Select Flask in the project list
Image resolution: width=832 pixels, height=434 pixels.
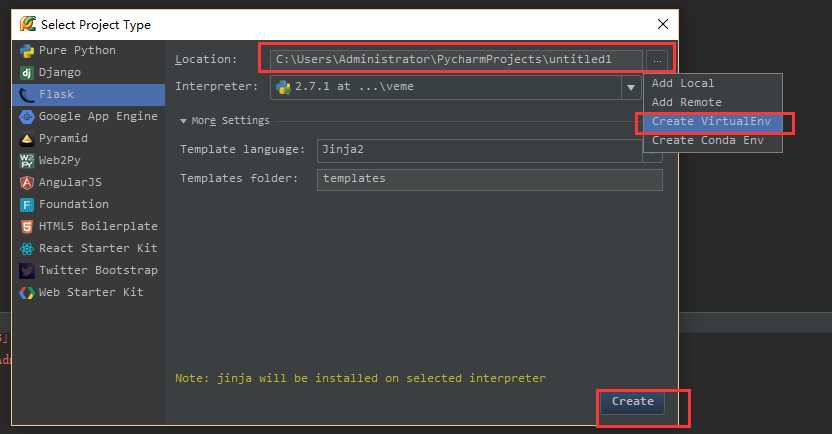click(89, 94)
